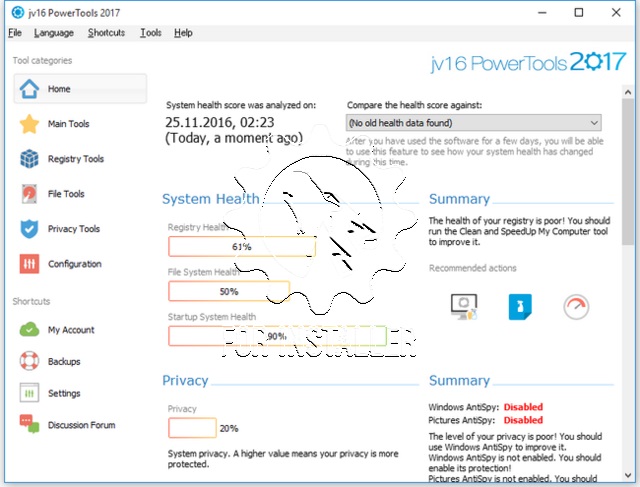Click the System Health heading
The image size is (640, 487).
(211, 199)
